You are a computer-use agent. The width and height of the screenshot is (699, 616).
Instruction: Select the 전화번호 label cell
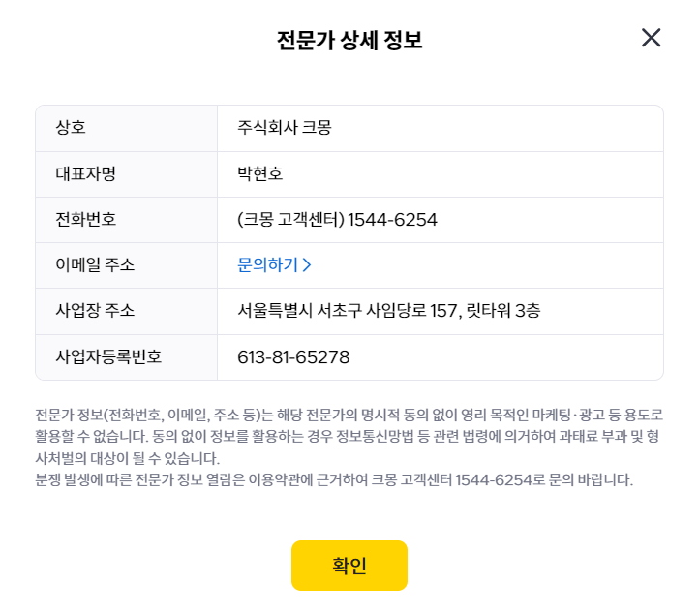click(126, 220)
